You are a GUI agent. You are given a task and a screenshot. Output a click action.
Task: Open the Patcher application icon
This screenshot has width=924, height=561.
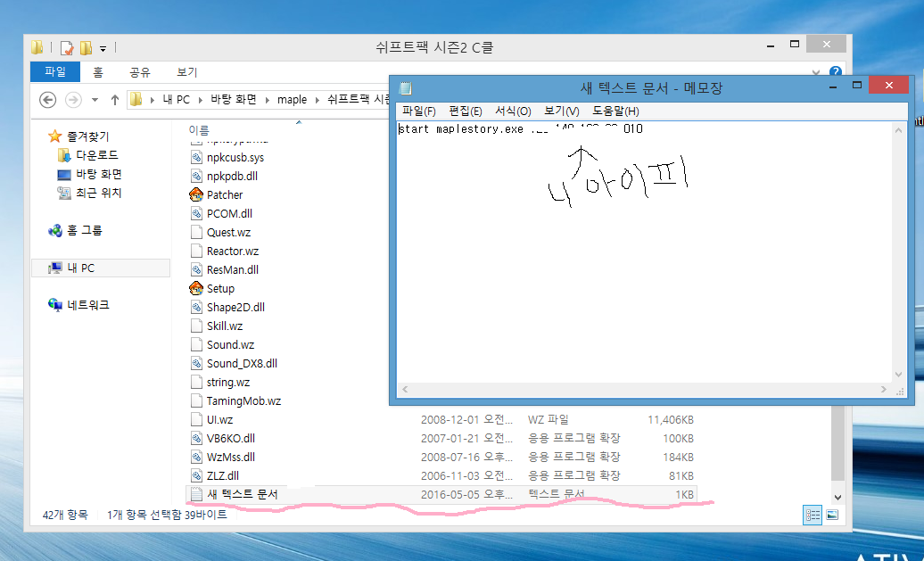pyautogui.click(x=197, y=194)
